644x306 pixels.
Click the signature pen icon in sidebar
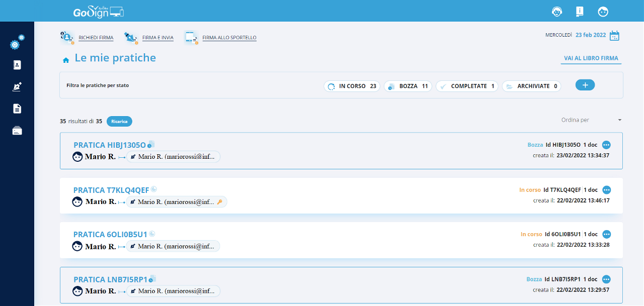[17, 87]
